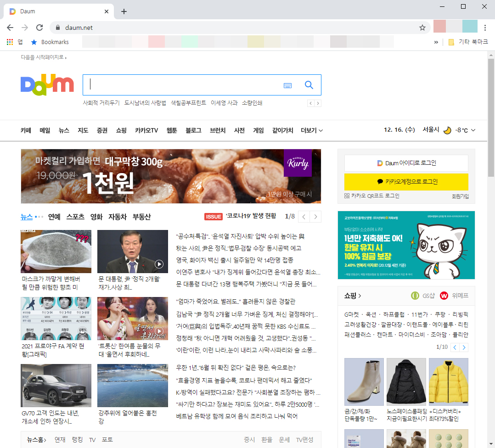495x448 pixels.
Task: Open the 쇼핑 section header link
Action: pos(353,296)
